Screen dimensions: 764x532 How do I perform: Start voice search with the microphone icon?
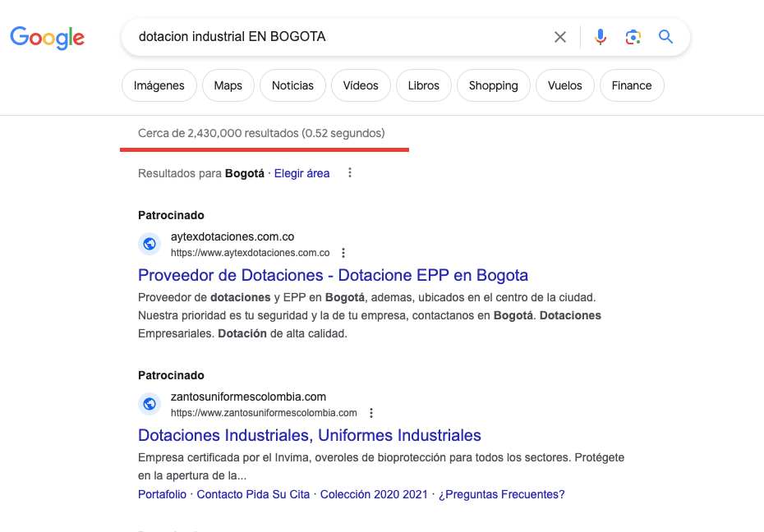[x=601, y=37]
